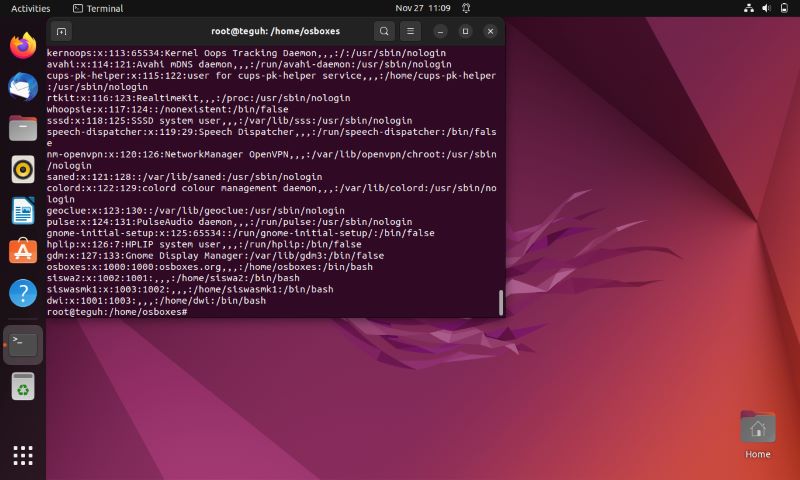Screen dimensions: 800x480
Task: Click the colord colour management daemon line
Action: click(271, 193)
